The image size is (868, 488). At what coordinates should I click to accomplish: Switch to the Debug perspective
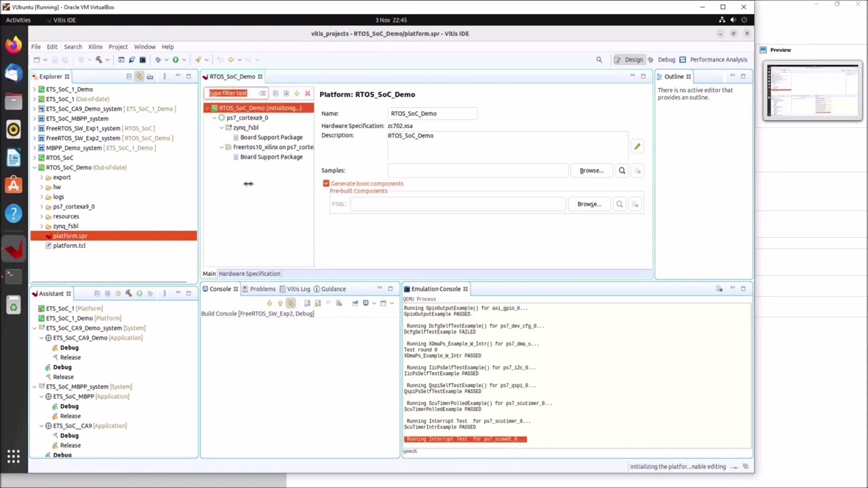[x=662, y=60]
